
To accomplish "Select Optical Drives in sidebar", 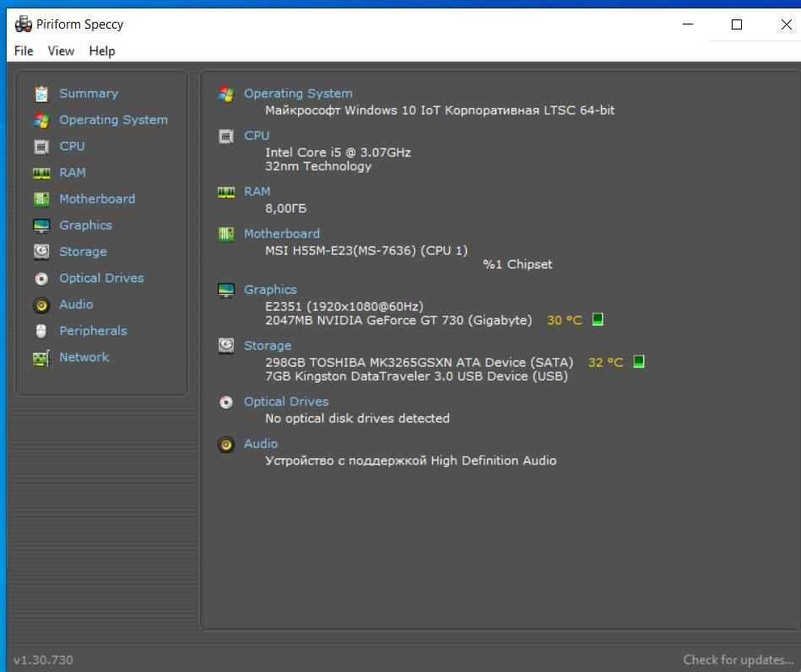I will point(101,278).
